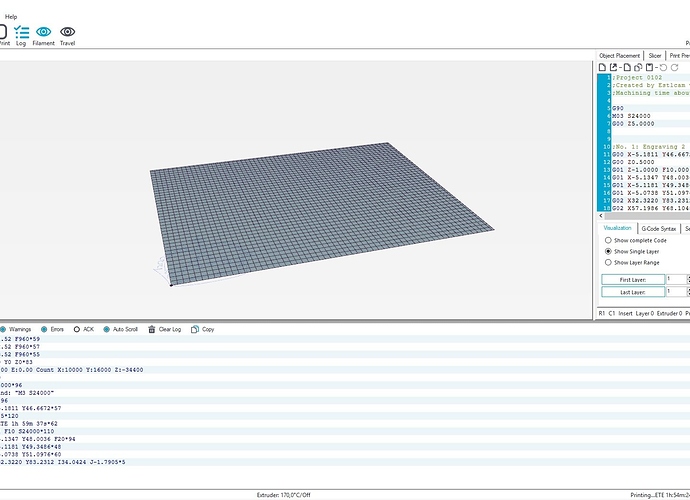690x500 pixels.
Task: Switch to the Slicer tab
Action: (655, 56)
